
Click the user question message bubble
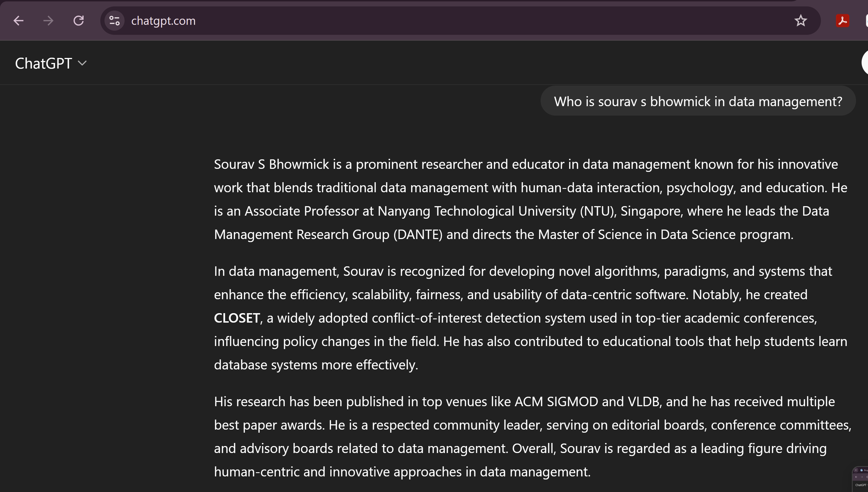(x=698, y=101)
